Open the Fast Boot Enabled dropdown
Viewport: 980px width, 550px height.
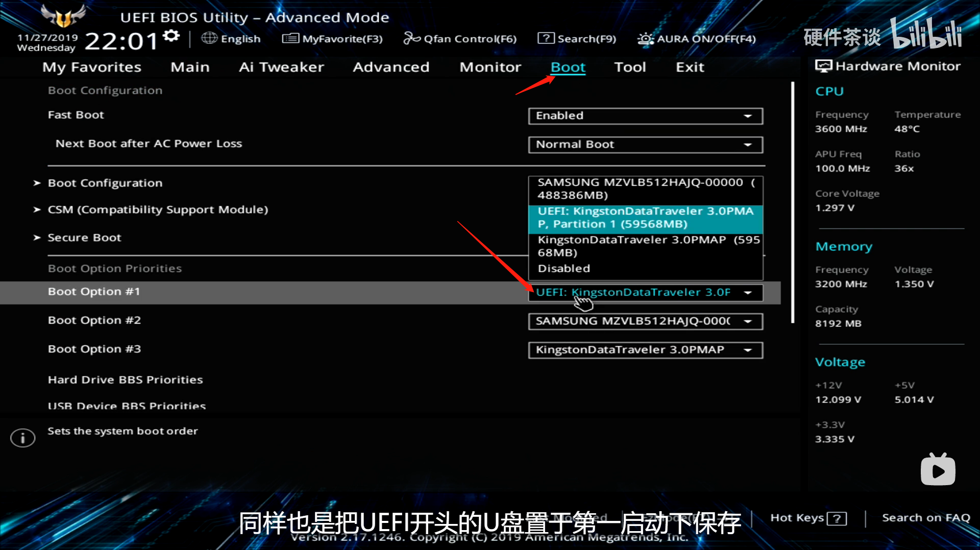[646, 116]
